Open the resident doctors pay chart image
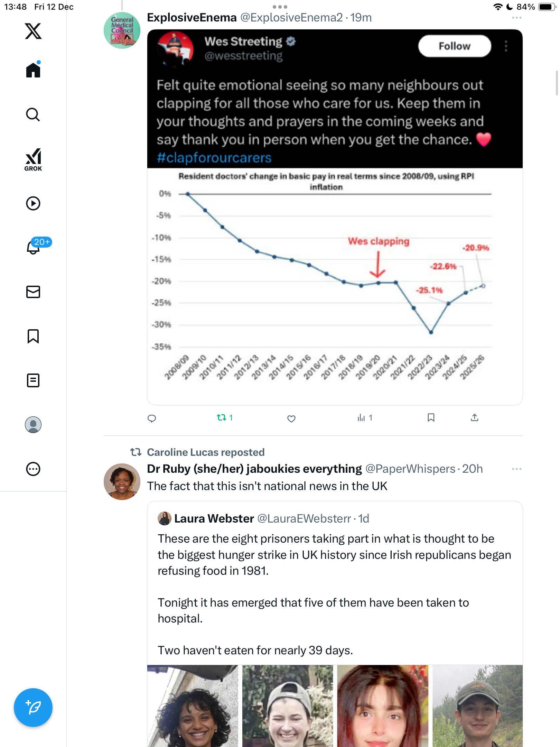Screen dimensions: 560x747 [334, 277]
